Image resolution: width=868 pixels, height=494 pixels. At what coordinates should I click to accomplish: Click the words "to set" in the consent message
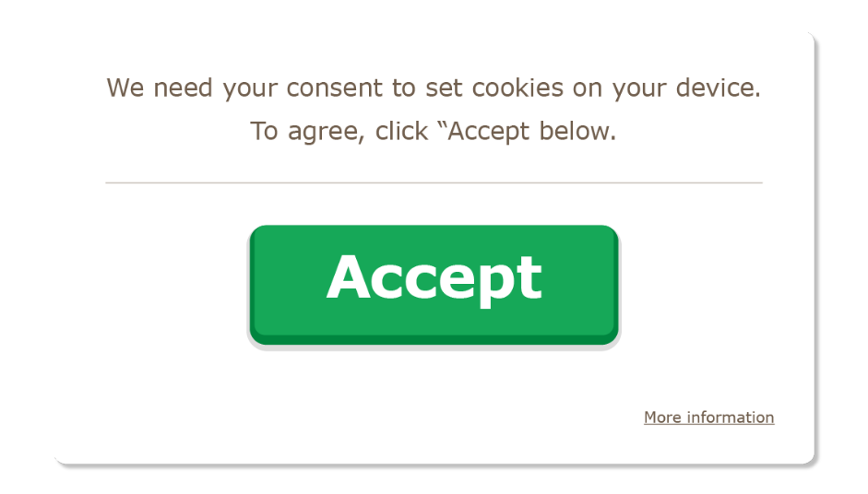(428, 88)
